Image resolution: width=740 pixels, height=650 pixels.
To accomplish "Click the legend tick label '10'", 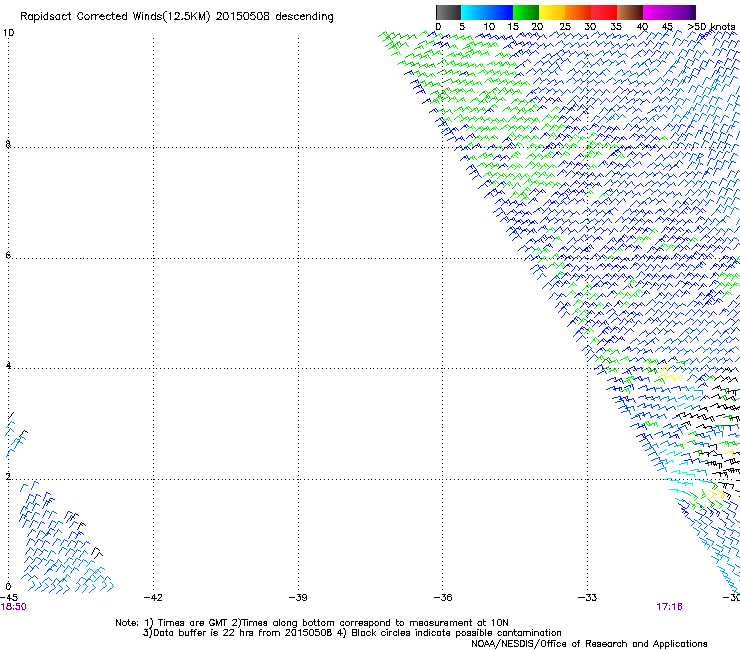I will [489, 27].
